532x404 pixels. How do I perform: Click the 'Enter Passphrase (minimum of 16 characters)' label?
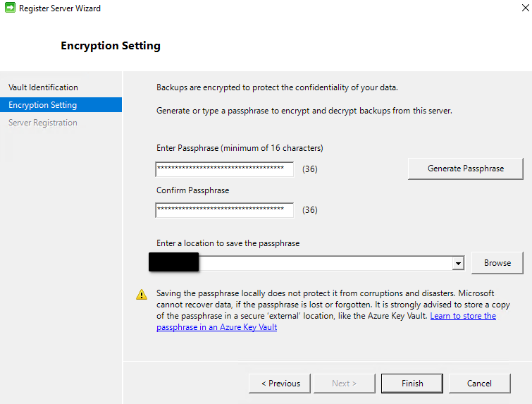(x=240, y=148)
